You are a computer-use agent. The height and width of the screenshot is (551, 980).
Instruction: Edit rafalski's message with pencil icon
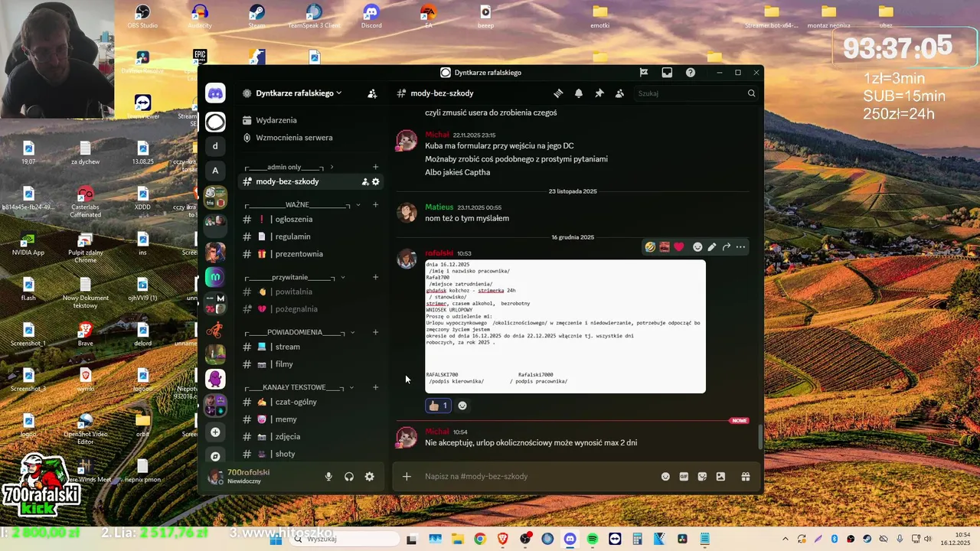712,247
